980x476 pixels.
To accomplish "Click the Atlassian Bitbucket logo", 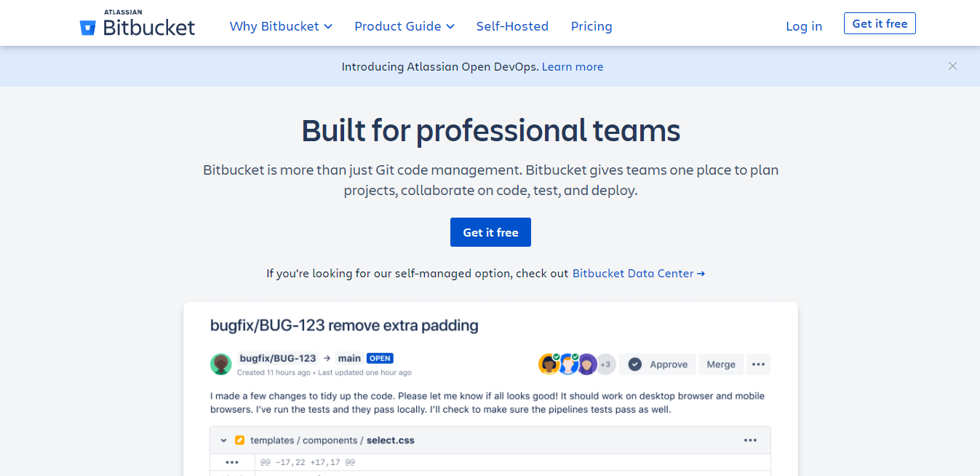I will pyautogui.click(x=138, y=24).
